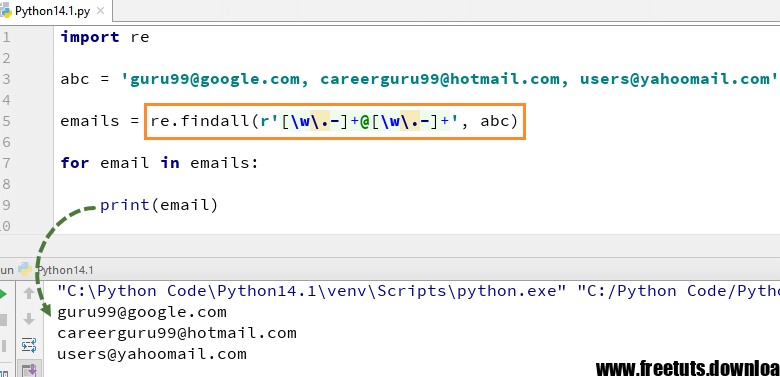Click the interpreter path link in the console
Viewport: 780px width, 377px height.
312,291
